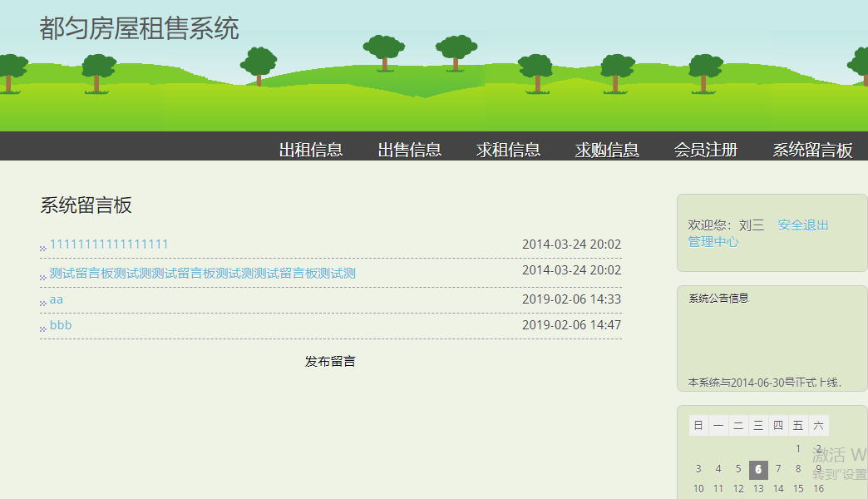Open message titled 1111111111111111

click(109, 245)
